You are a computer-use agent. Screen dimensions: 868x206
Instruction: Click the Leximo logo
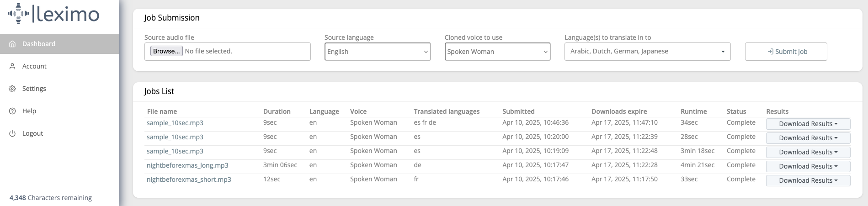click(53, 14)
